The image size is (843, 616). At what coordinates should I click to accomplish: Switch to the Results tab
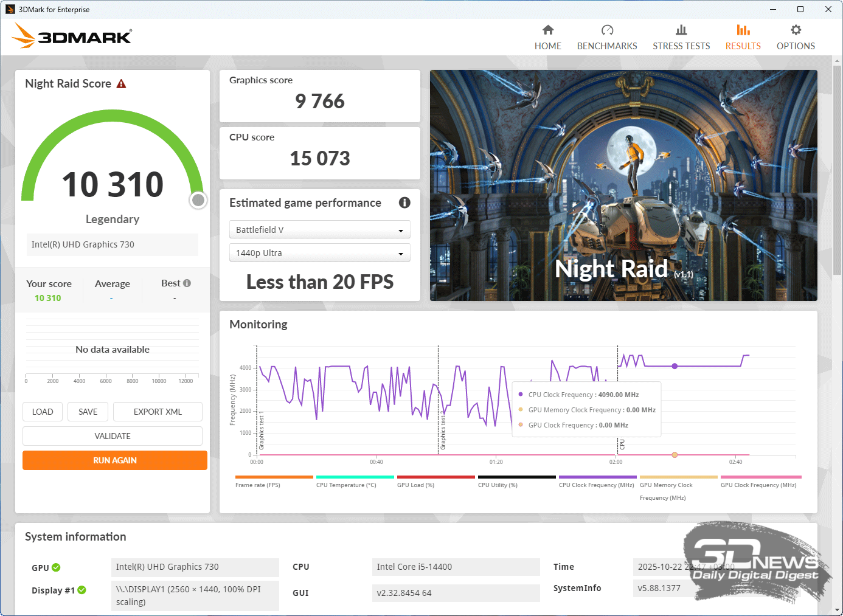click(x=743, y=37)
